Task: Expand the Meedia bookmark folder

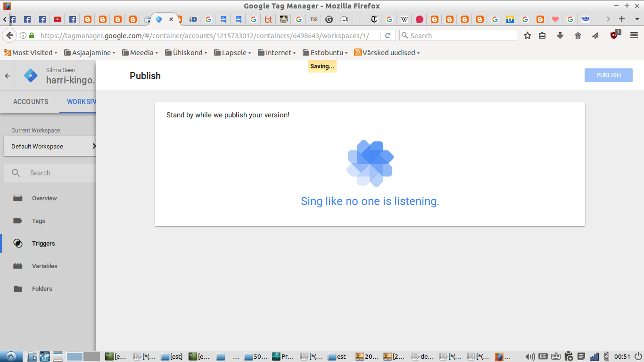Action: (x=140, y=53)
